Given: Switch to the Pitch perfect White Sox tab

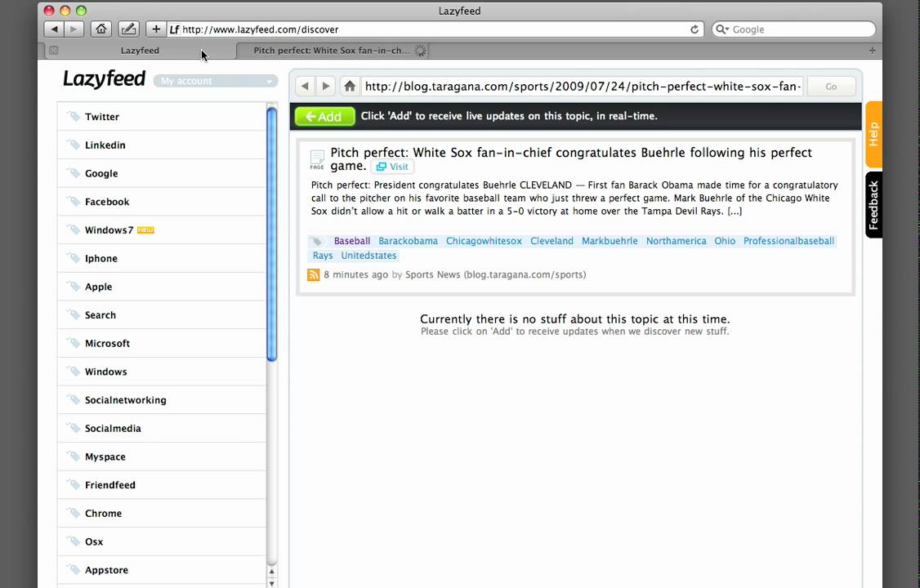Looking at the screenshot, I should click(332, 51).
